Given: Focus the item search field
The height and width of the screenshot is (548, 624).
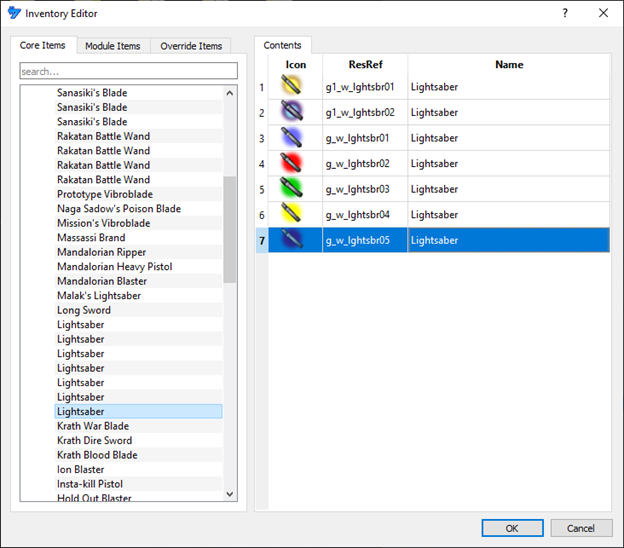Looking at the screenshot, I should [x=129, y=71].
